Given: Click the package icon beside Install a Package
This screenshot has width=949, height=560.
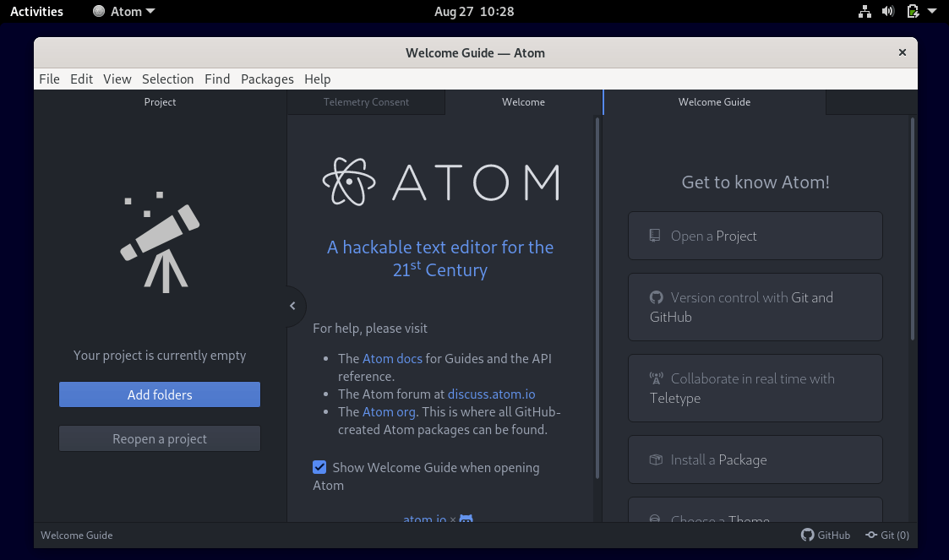Looking at the screenshot, I should pyautogui.click(x=656, y=459).
